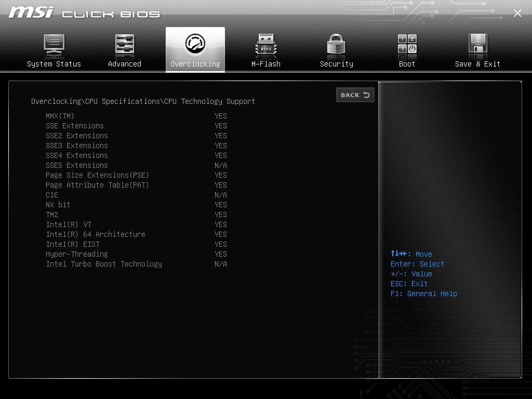The image size is (532, 399).
Task: Open the Advanced settings sliders icon
Action: [x=125, y=45]
